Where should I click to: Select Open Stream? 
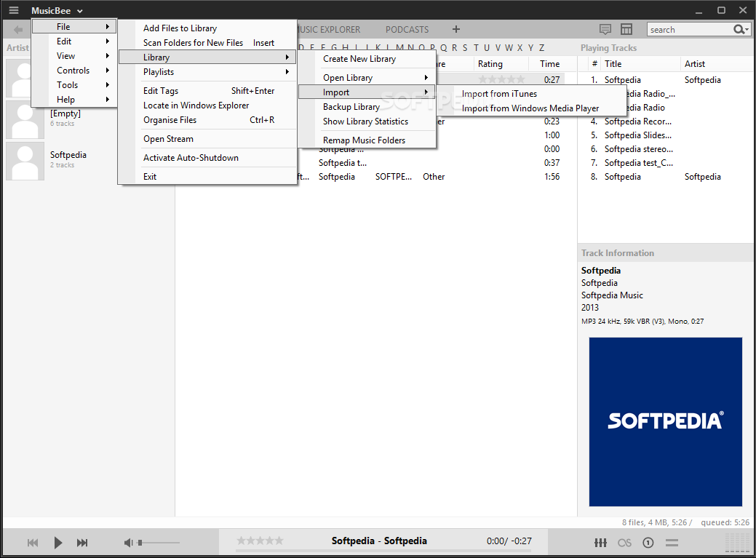(207, 139)
